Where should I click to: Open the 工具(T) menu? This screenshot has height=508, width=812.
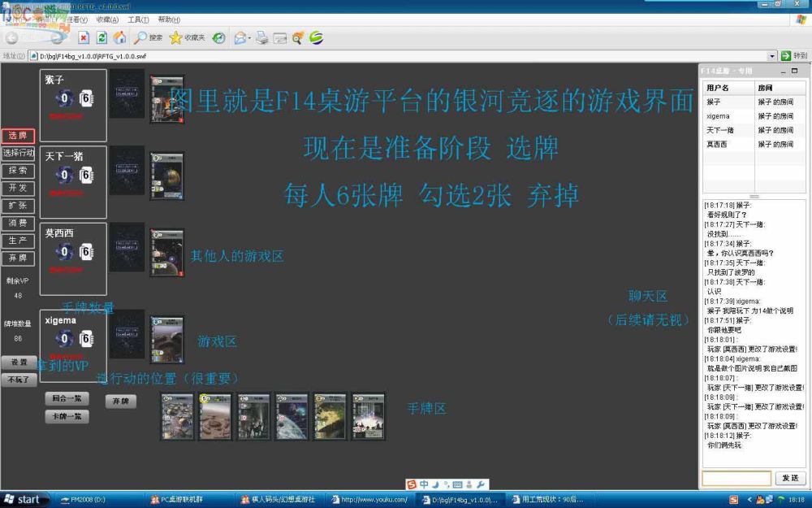[x=138, y=20]
